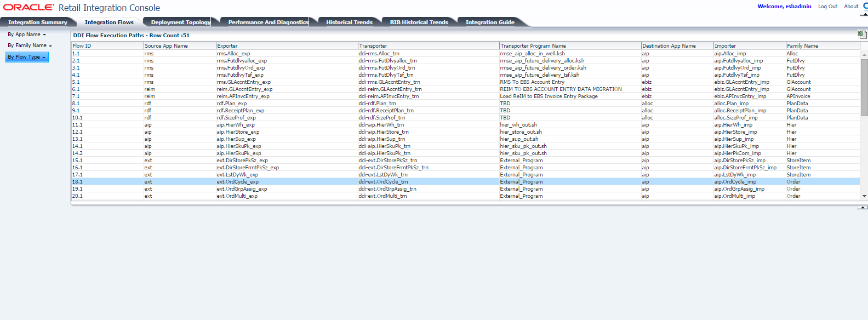Viewport: 868px width, 320px height.
Task: Click Destination App Name column header
Action: (x=677, y=46)
